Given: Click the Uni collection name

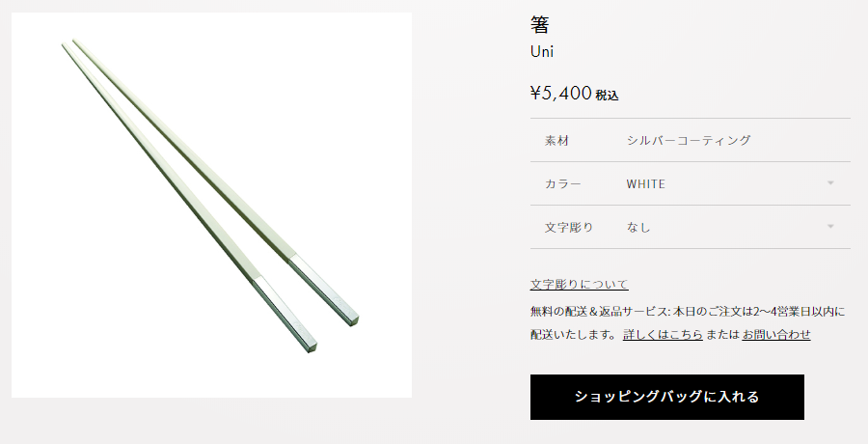Looking at the screenshot, I should [542, 51].
